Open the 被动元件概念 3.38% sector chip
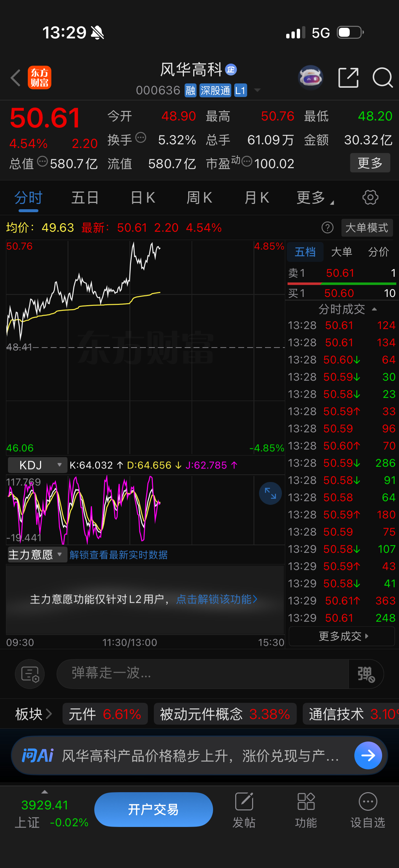399x868 pixels. pyautogui.click(x=225, y=714)
